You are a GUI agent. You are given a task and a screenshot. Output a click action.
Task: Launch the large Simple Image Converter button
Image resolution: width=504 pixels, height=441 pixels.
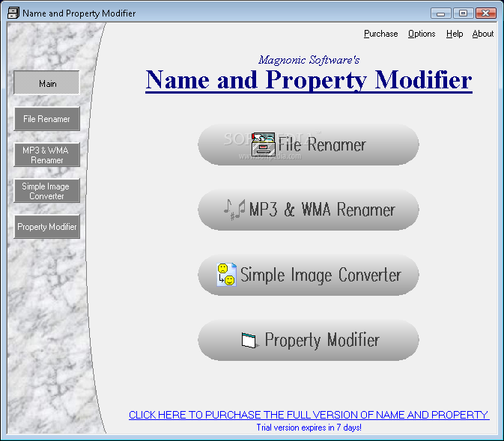tap(309, 275)
